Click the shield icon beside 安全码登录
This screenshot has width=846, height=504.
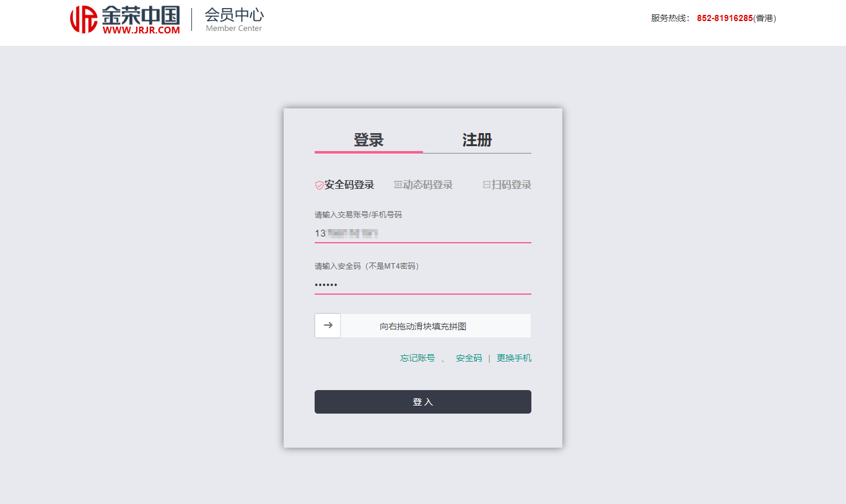(319, 185)
